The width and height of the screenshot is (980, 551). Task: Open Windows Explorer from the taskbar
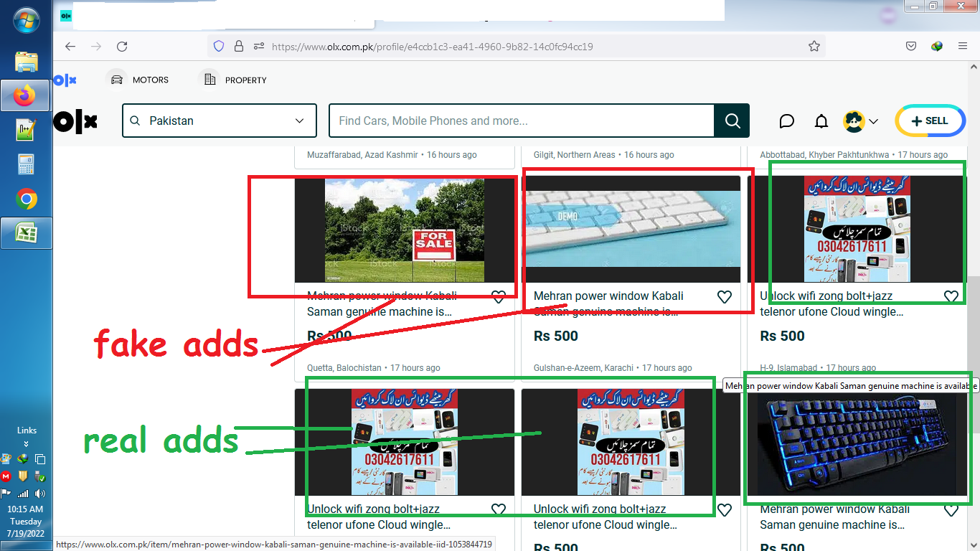pos(26,61)
